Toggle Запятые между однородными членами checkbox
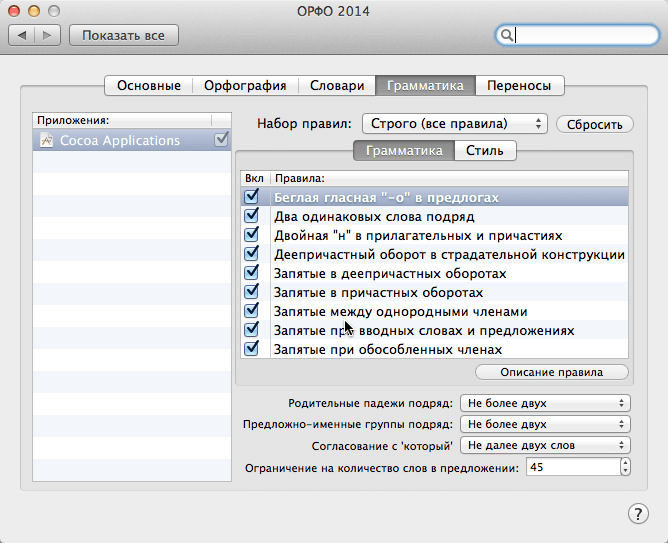 coord(251,310)
